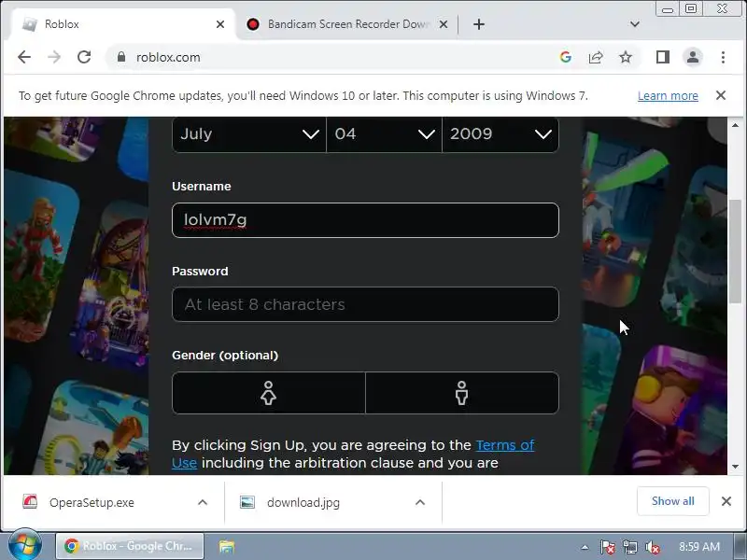Image resolution: width=747 pixels, height=560 pixels.
Task: Click the volume tray icon
Action: [x=652, y=547]
